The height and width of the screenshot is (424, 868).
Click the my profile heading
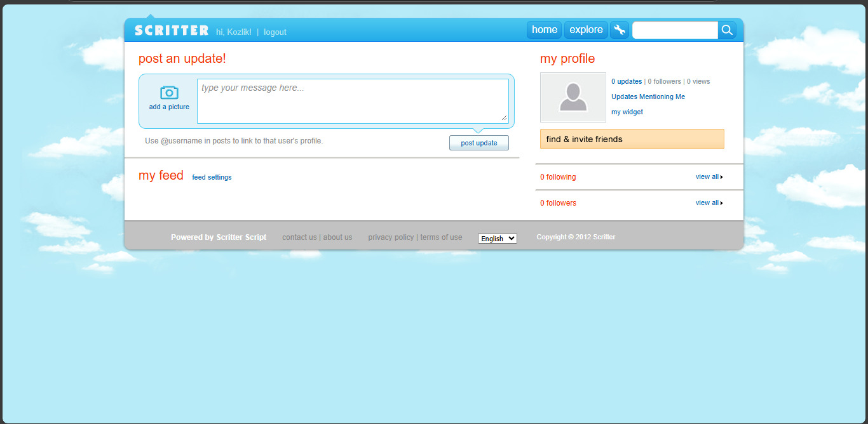pos(567,59)
